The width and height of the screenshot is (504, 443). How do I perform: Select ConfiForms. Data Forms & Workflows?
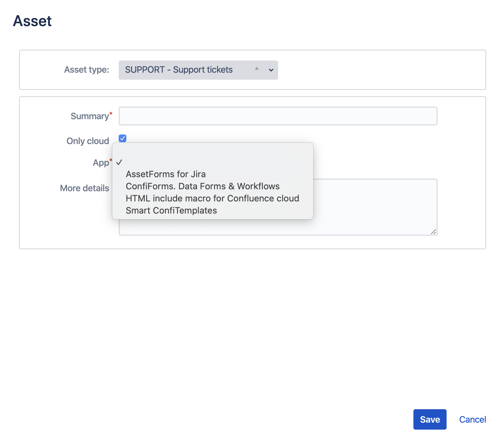click(213, 186)
